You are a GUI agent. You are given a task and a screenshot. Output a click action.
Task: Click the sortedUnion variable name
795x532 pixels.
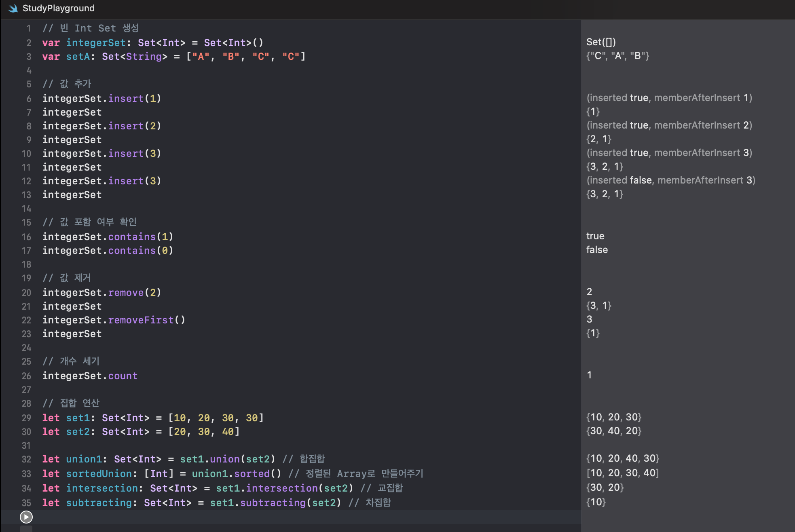[x=99, y=474]
